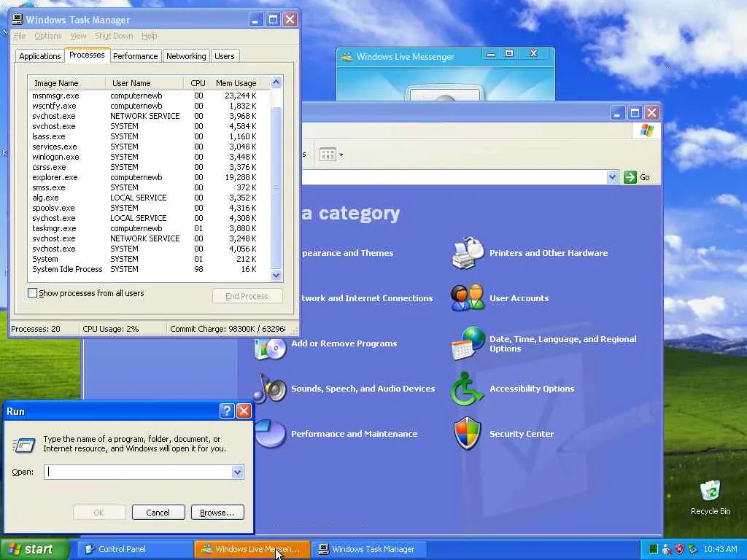747x560 pixels.
Task: Click the Start button
Action: pos(34,549)
